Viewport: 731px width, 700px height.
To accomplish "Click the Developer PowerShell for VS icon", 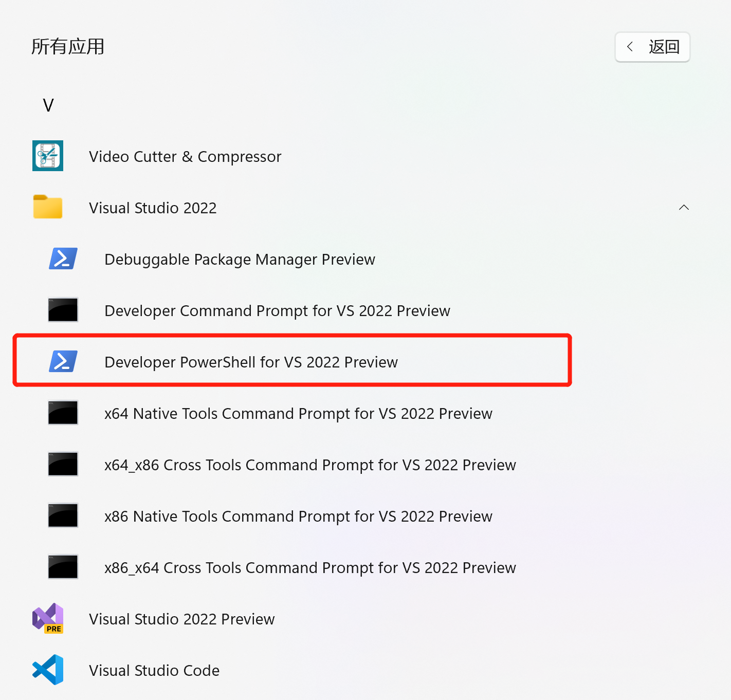I will pyautogui.click(x=63, y=361).
